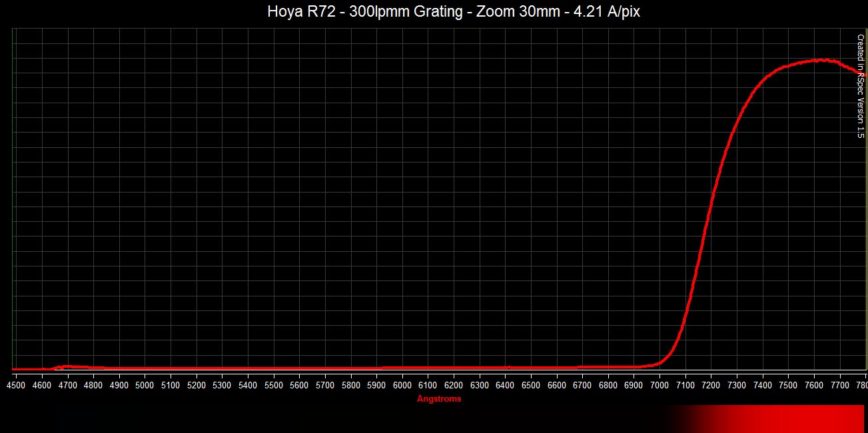This screenshot has height=433, width=868.
Task: Click the 7500 wavelength tick label
Action: click(x=788, y=385)
